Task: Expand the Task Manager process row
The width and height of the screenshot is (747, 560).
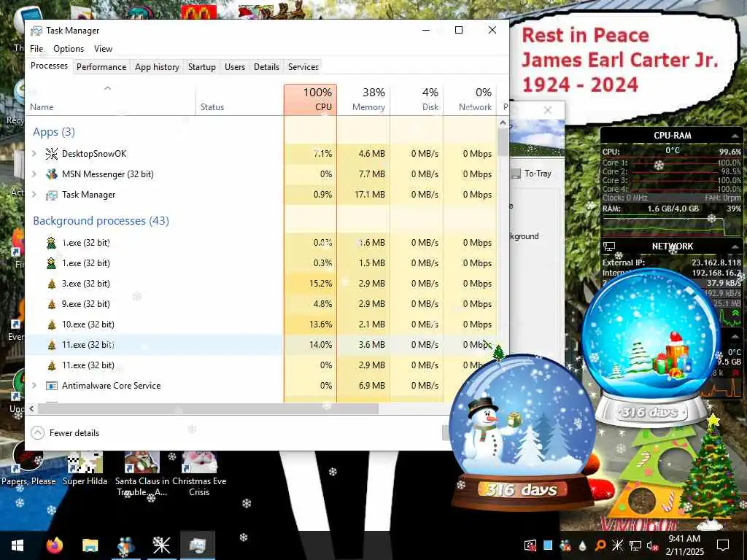Action: [34, 194]
